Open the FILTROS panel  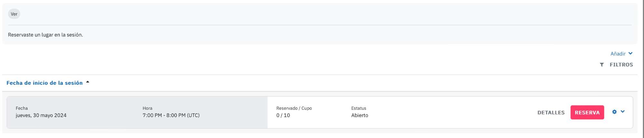621,65
